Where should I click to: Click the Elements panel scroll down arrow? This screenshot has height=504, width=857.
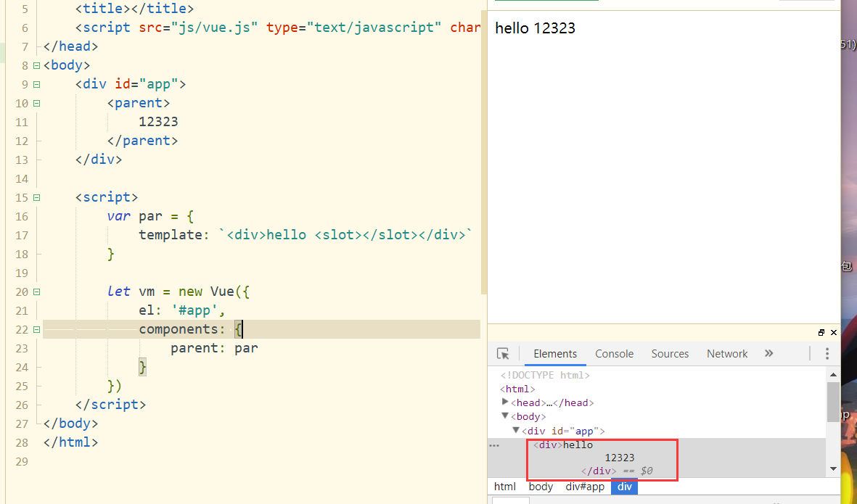coord(833,468)
